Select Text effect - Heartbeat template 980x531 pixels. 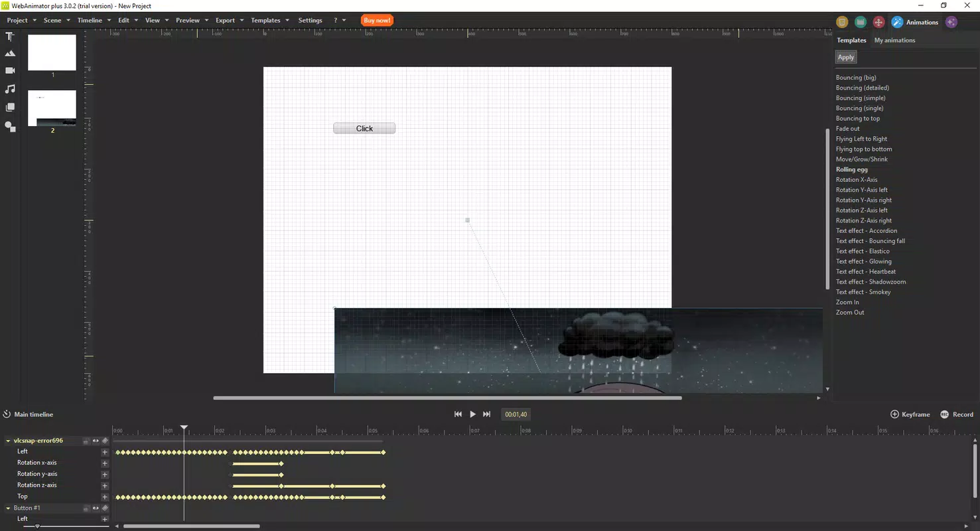(x=866, y=272)
